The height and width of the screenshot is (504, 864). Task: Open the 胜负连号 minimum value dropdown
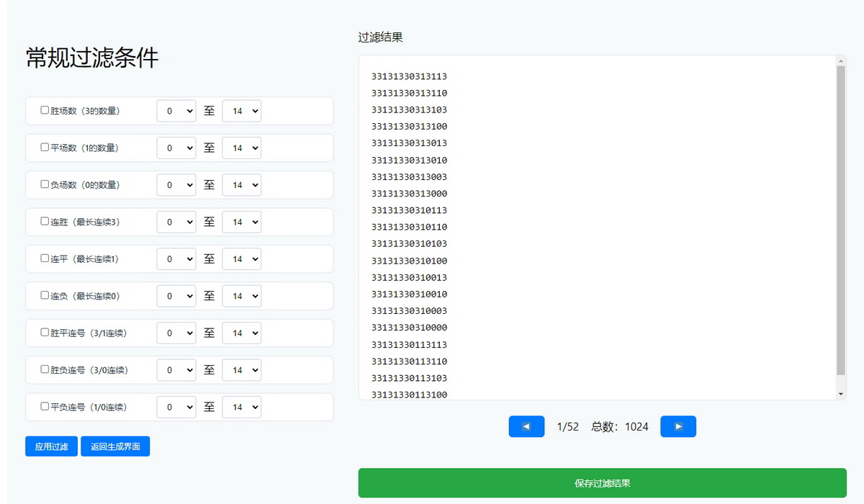click(176, 370)
